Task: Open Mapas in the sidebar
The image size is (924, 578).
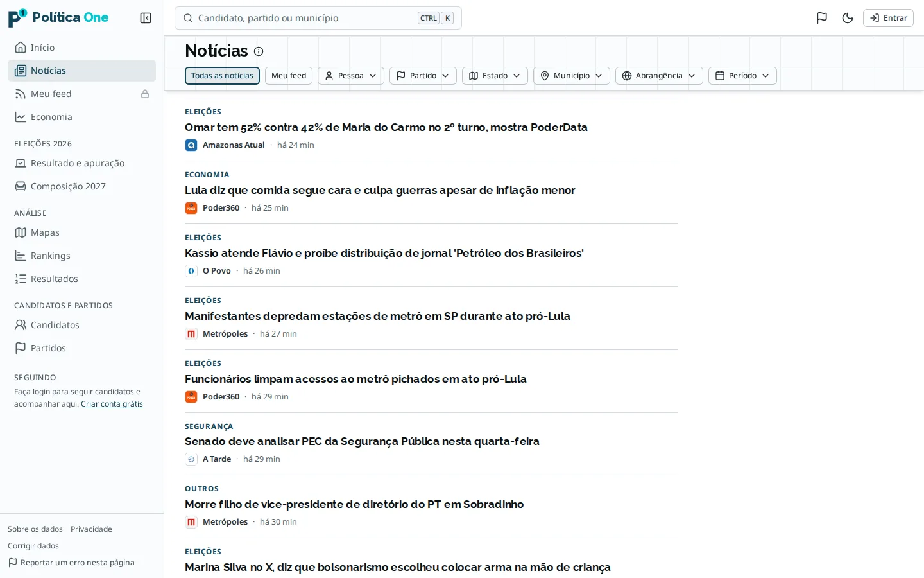Action: tap(81, 232)
